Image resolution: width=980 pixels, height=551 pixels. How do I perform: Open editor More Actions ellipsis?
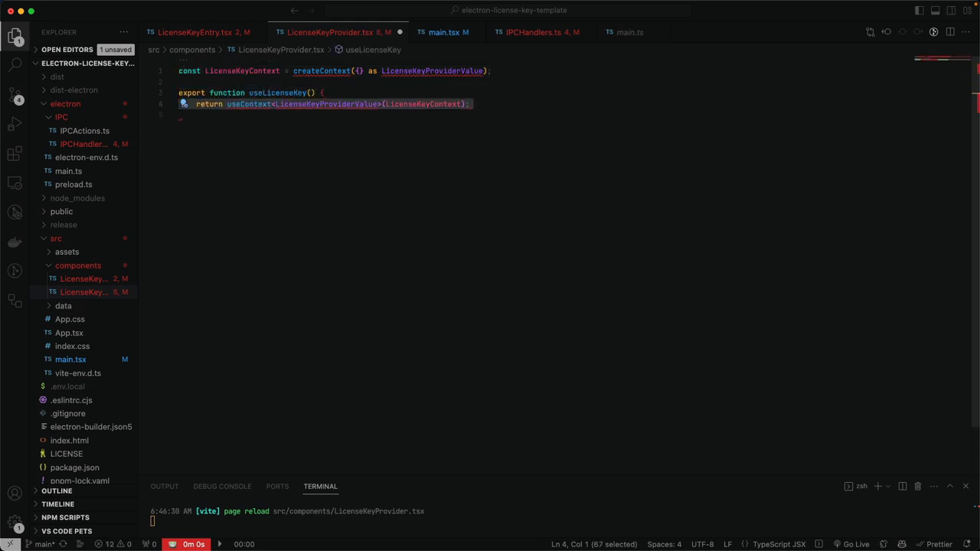point(966,32)
